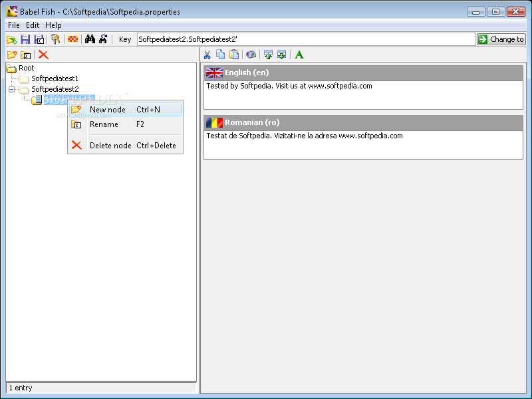This screenshot has height=399, width=532.
Task: Open the File menu
Action: pos(14,25)
